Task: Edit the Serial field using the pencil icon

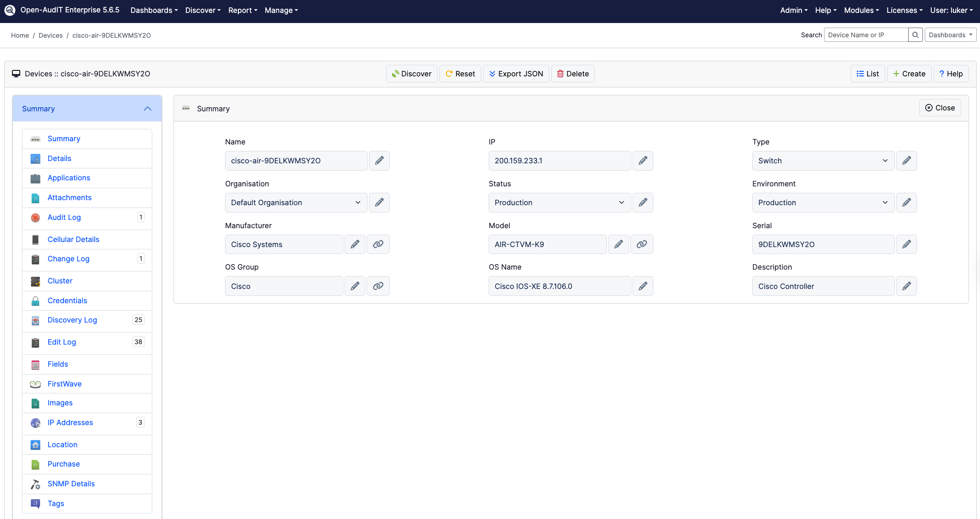Action: [x=906, y=244]
